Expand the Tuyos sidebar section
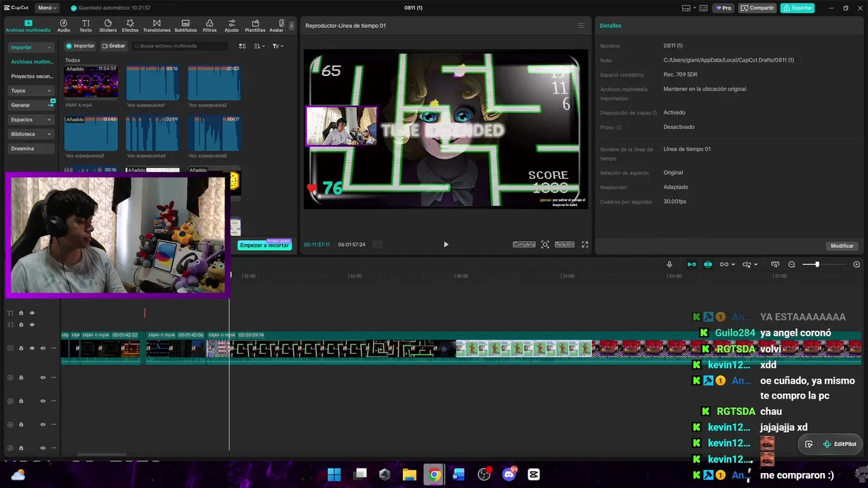The image size is (868, 488). 31,91
